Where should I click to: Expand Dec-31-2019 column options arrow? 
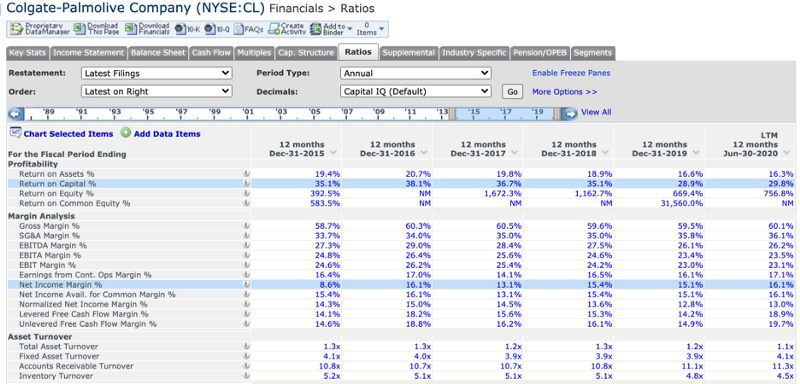pyautogui.click(x=696, y=153)
